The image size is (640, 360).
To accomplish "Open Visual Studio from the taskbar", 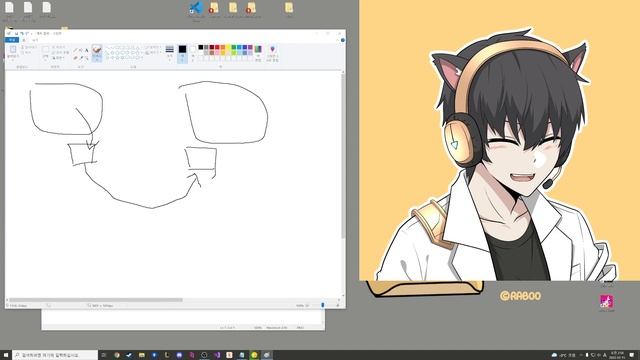I will 217,355.
